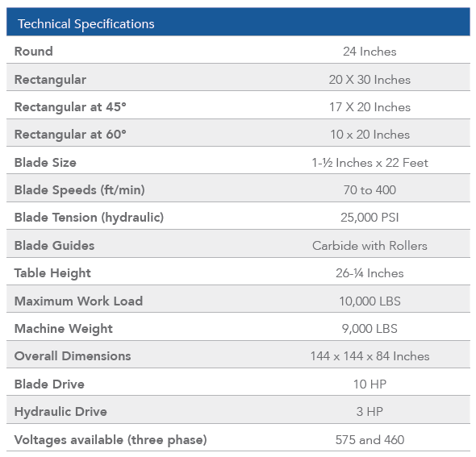The height and width of the screenshot is (457, 476).
Task: Select the Machine Weight label
Action: point(64,329)
